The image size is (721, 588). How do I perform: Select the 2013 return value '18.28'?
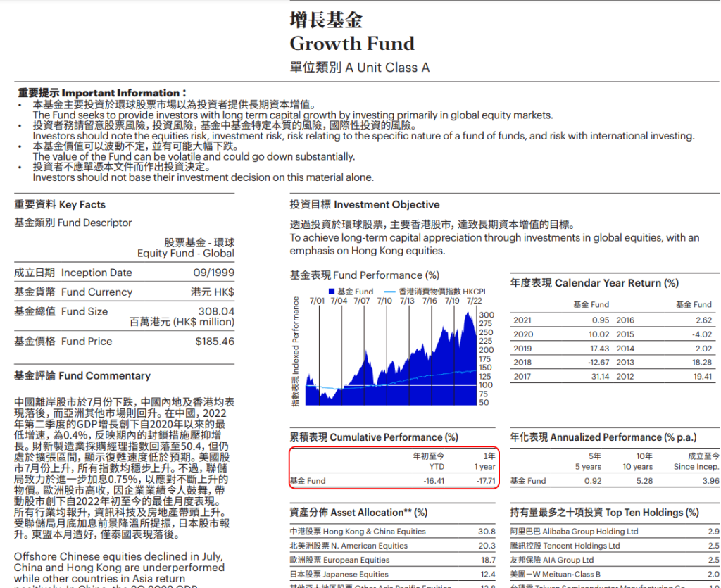[702, 362]
